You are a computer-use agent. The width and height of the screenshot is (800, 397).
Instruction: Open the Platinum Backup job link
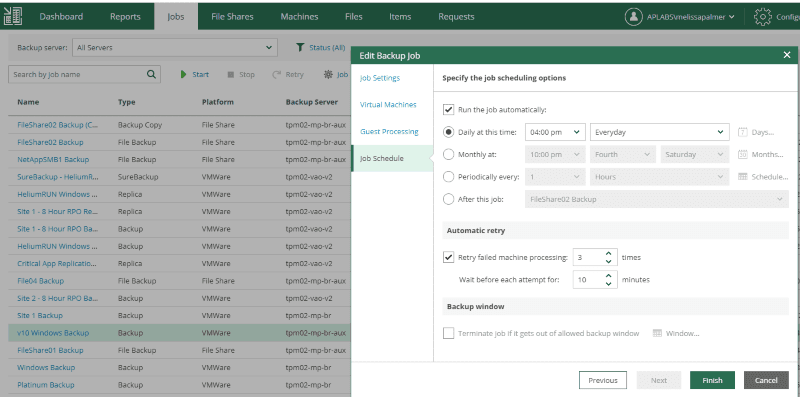(46, 385)
